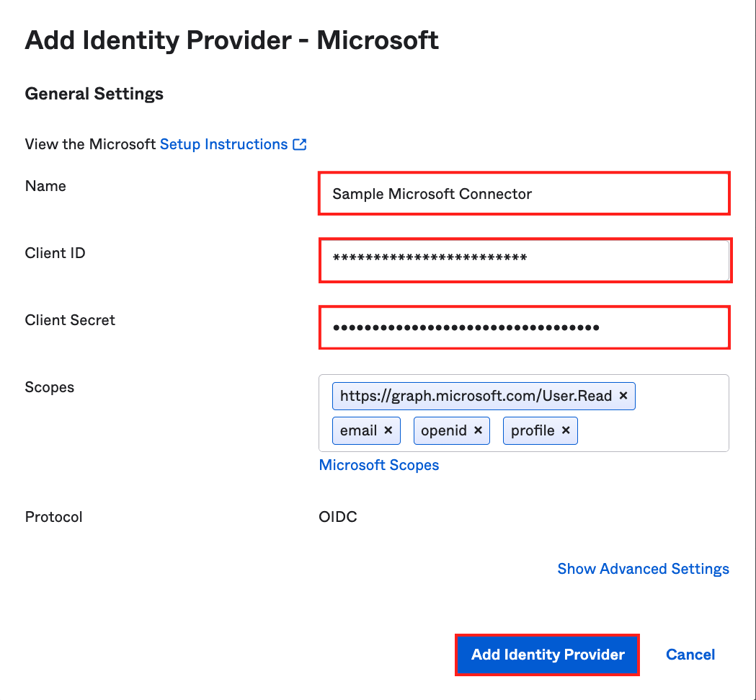
Task: Remove the openid scope tag
Action: tap(478, 430)
